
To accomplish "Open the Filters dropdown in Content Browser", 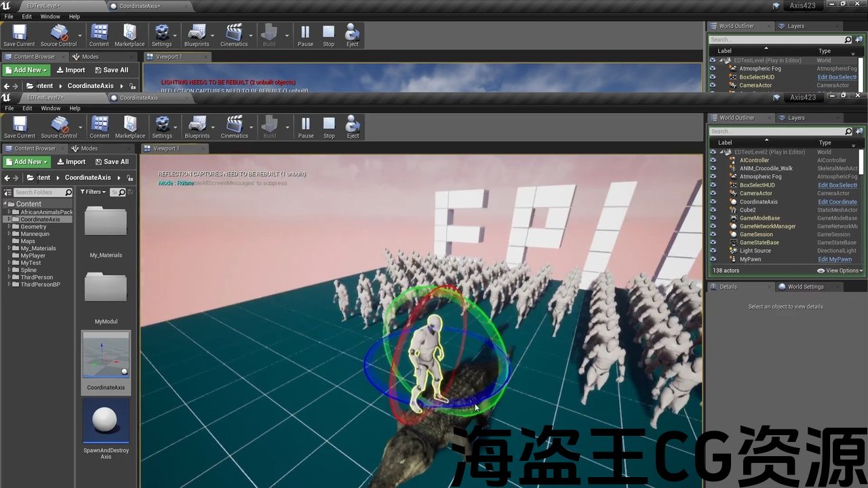I will 94,192.
